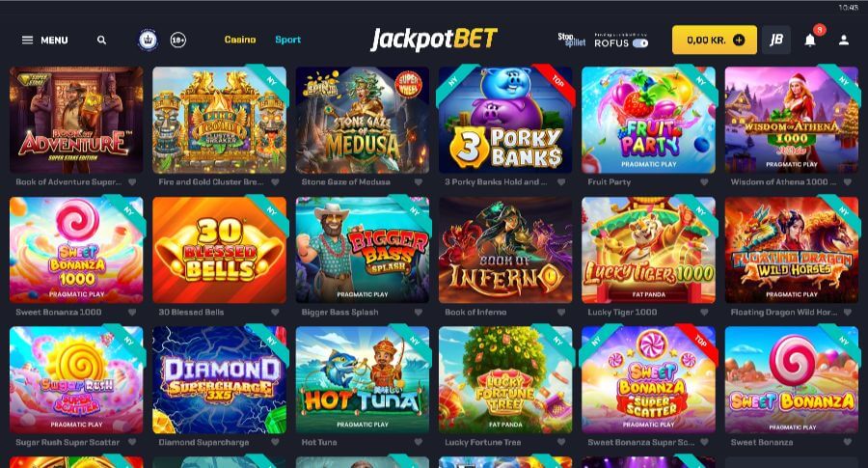Click the search magnifier icon

coord(101,40)
